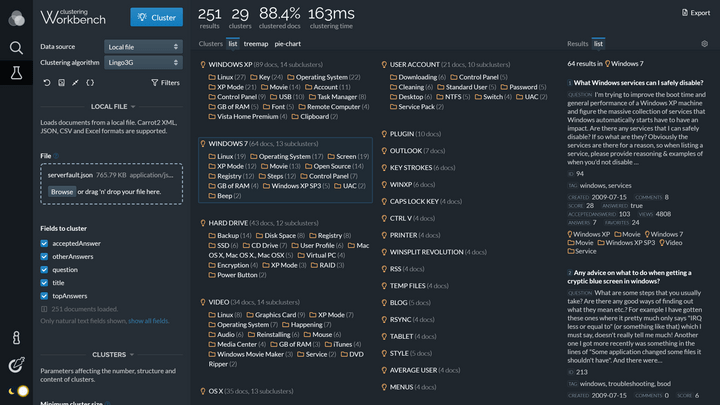Click the File help info icon

coord(56,156)
